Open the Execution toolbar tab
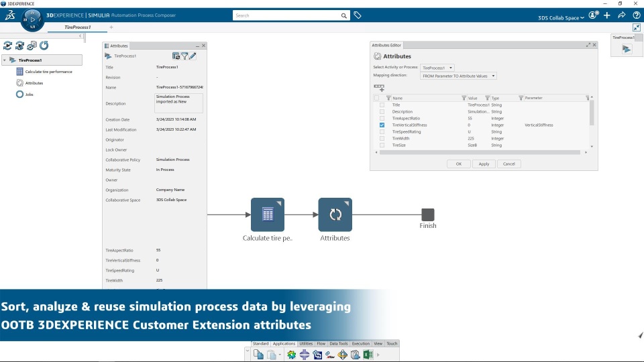644x362 pixels. click(x=361, y=343)
